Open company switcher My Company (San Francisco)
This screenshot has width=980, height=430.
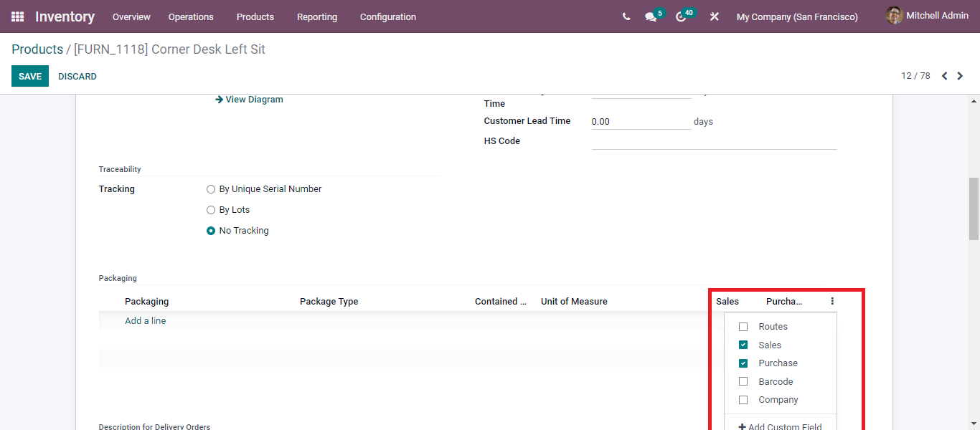pos(797,16)
